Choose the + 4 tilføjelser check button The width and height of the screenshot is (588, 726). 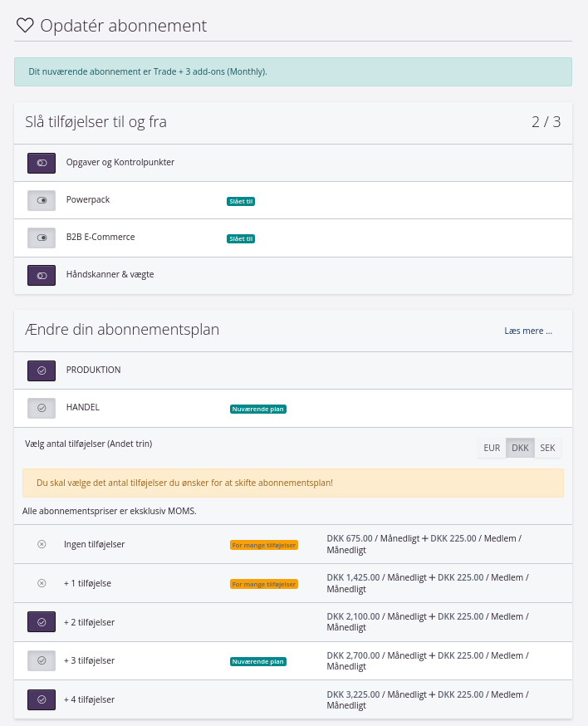(42, 699)
